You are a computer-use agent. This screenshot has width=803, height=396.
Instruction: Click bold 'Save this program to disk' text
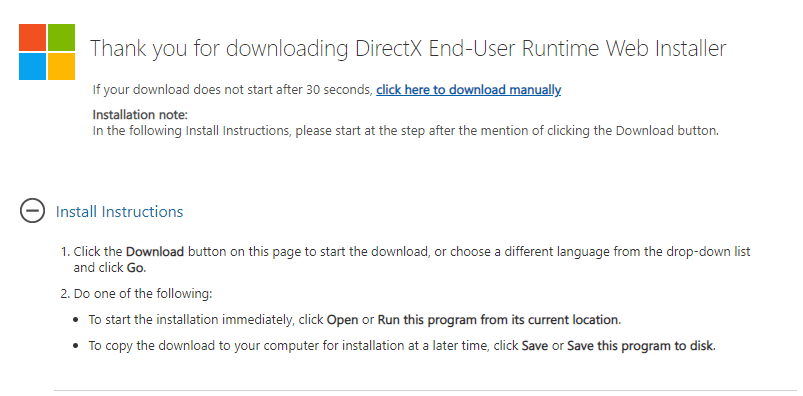[x=640, y=346]
